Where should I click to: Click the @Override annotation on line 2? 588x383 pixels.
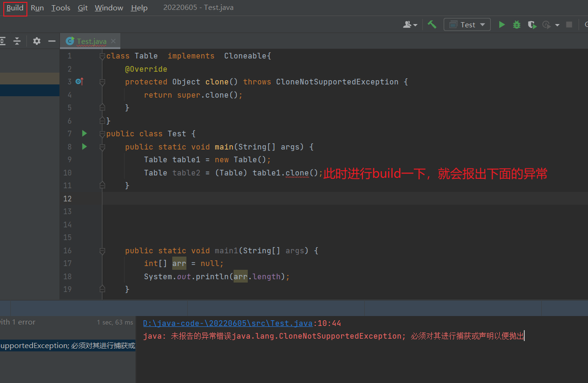coord(146,69)
